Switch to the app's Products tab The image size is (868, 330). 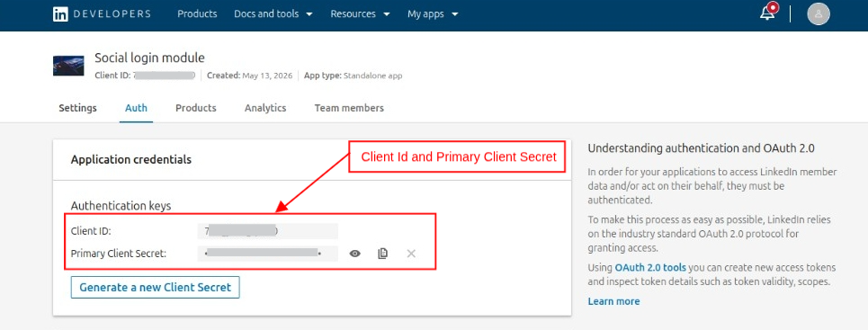[196, 108]
